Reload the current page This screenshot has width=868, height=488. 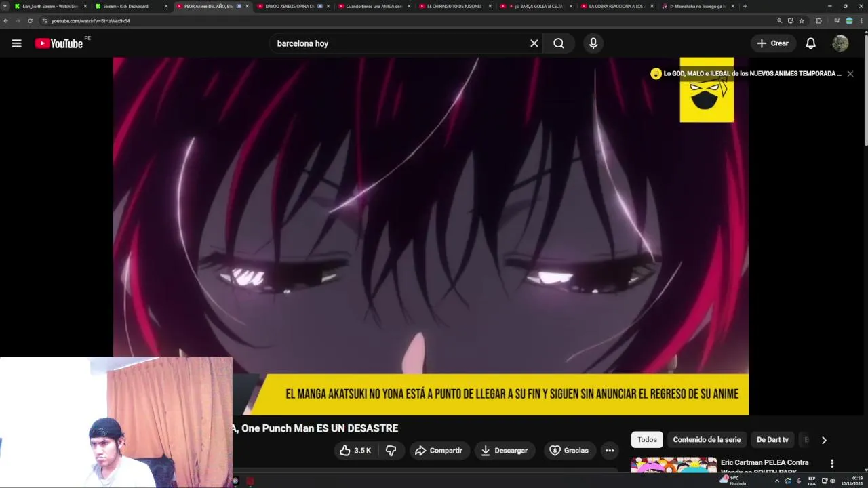[x=30, y=21]
